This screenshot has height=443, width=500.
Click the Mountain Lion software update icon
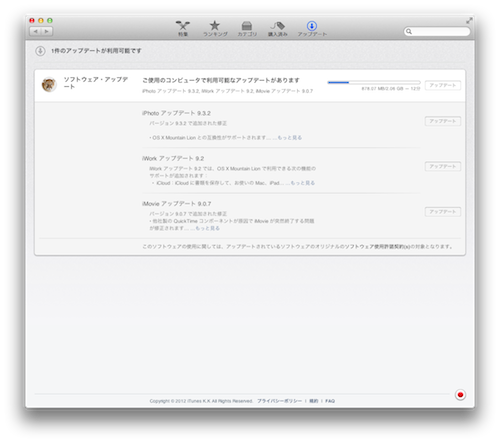49,85
